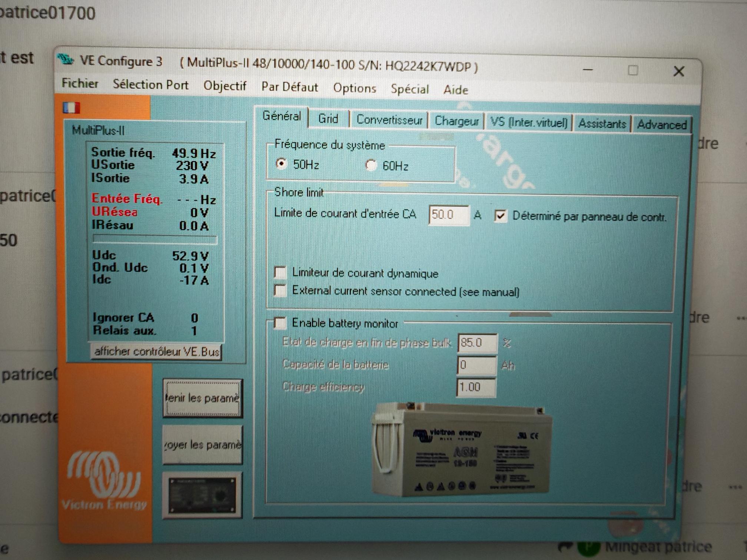This screenshot has width=747, height=560.
Task: Click the French flag language icon
Action: pyautogui.click(x=71, y=107)
